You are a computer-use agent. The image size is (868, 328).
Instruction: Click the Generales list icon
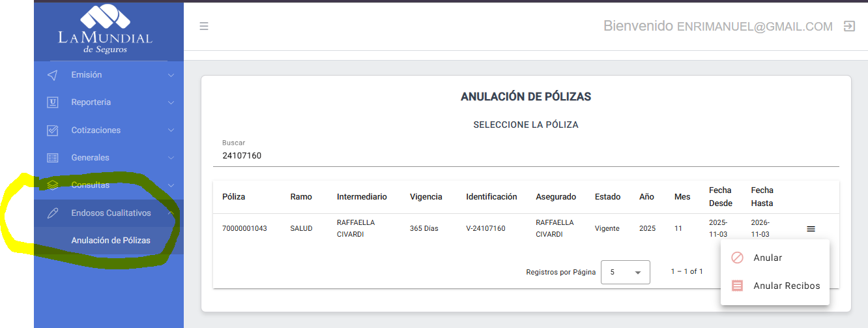click(53, 158)
